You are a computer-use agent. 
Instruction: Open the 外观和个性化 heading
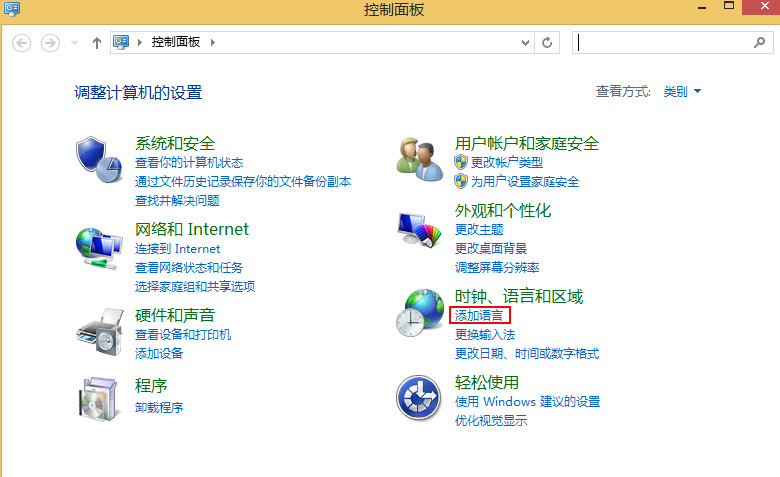click(503, 211)
